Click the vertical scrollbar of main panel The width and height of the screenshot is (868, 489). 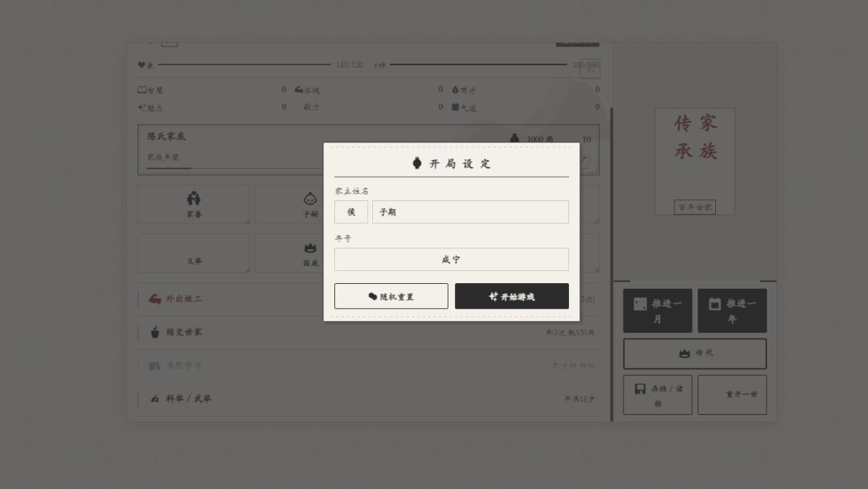[611, 264]
